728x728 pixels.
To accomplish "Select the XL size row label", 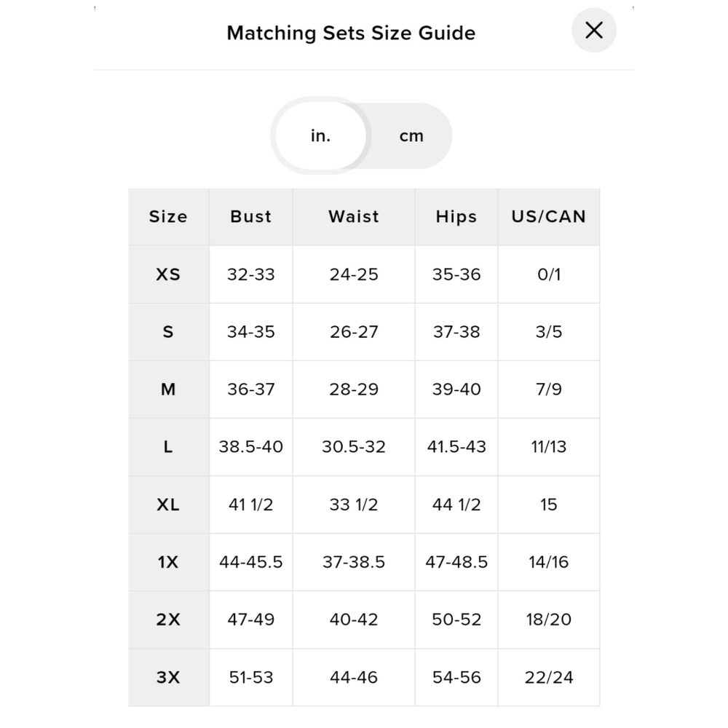I will click(x=169, y=505).
